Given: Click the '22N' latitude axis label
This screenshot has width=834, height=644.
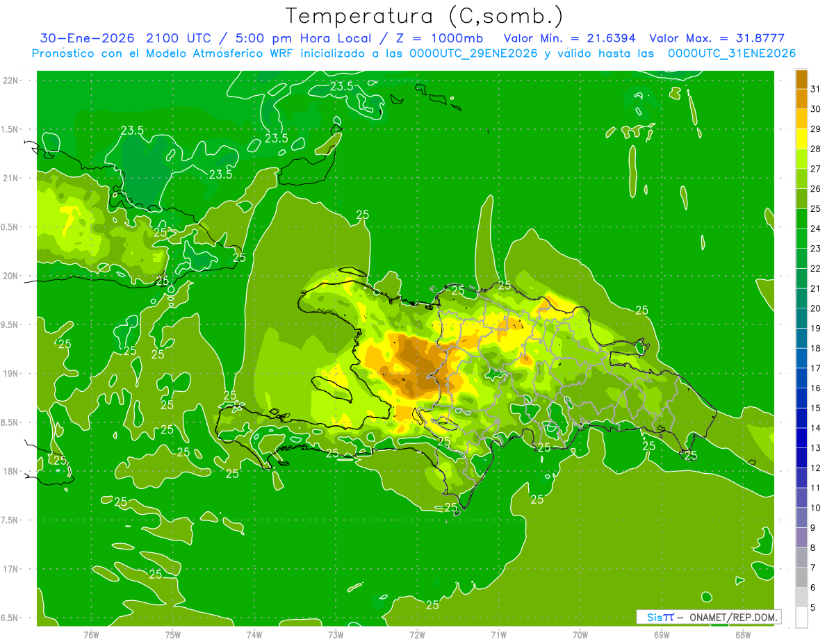Looking at the screenshot, I should coord(10,80).
